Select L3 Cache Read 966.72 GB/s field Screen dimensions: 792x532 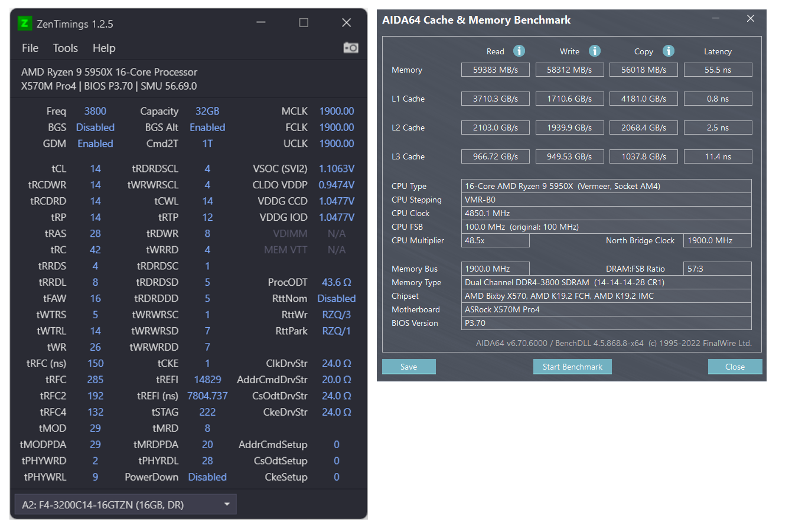(496, 156)
